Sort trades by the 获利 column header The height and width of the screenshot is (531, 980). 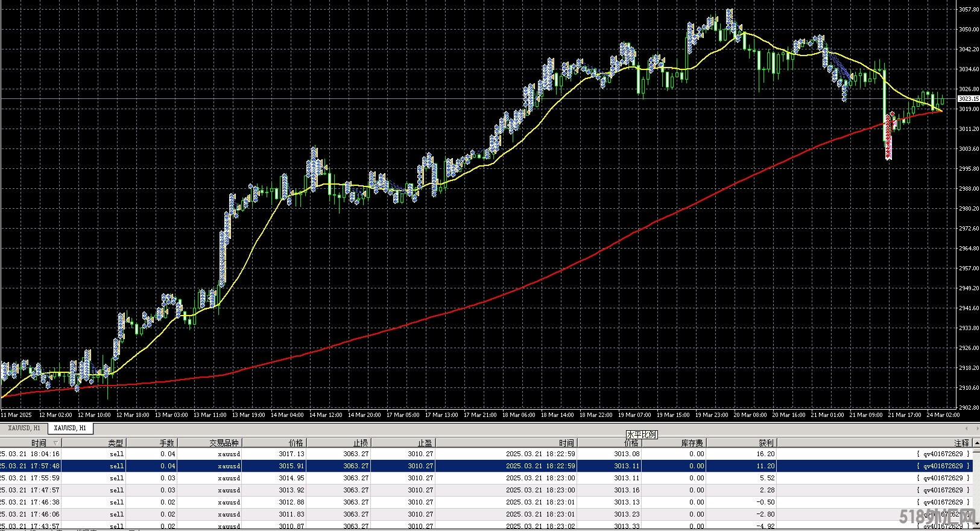[x=766, y=443]
